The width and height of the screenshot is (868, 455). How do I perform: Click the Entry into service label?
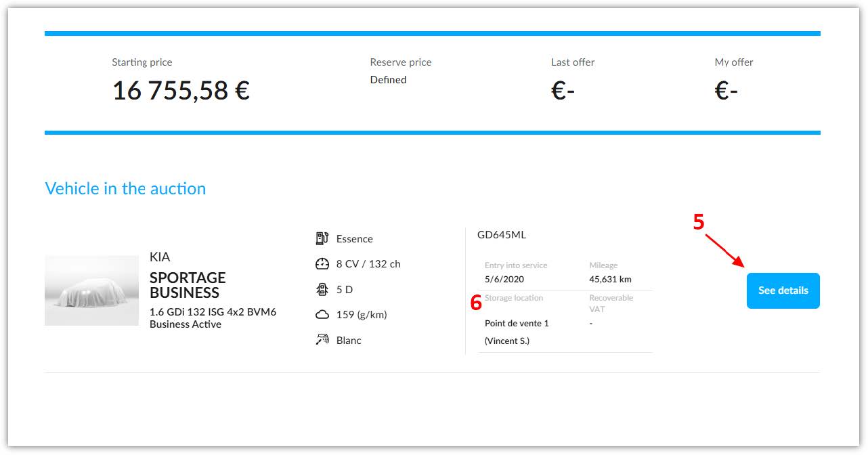pos(516,265)
